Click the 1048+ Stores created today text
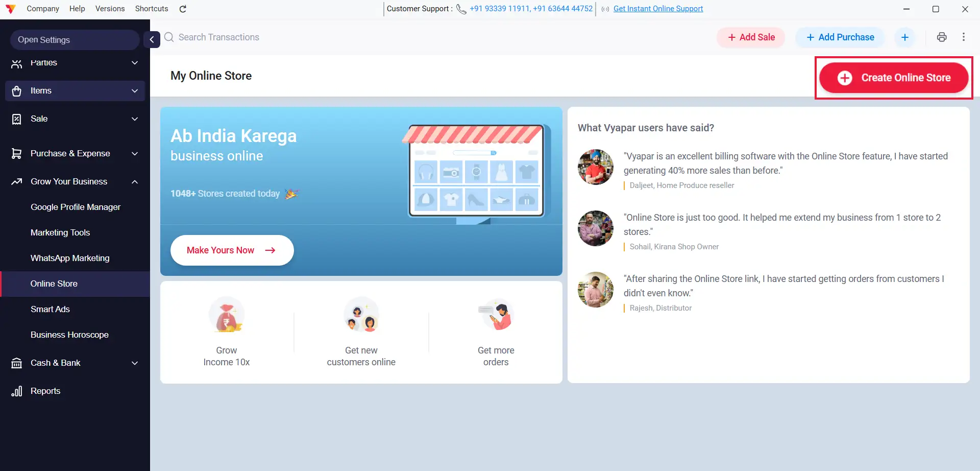This screenshot has height=471, width=980. (x=225, y=194)
